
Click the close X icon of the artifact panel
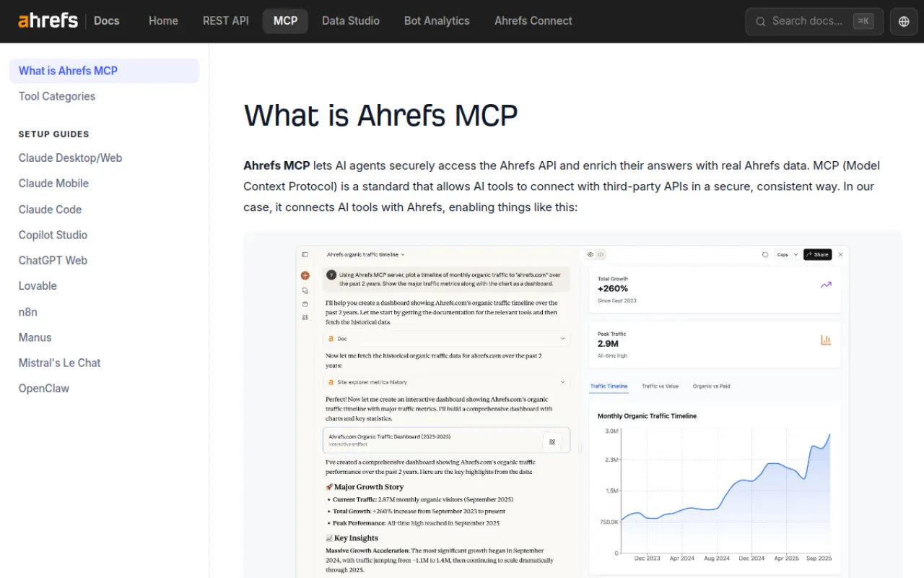(840, 254)
